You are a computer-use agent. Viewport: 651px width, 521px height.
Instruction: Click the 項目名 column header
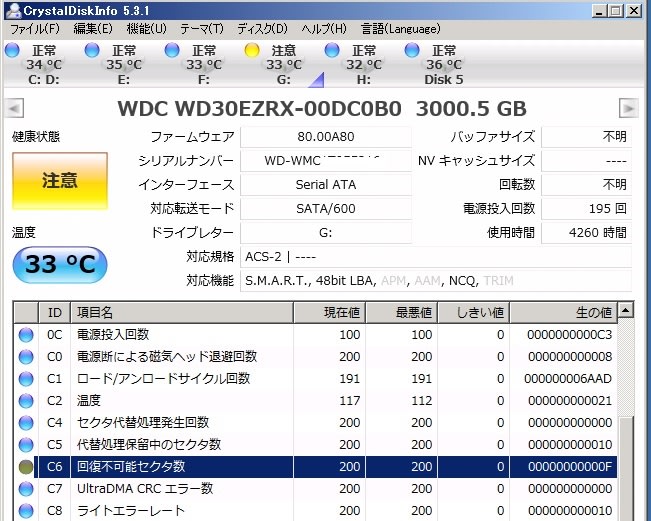(182, 313)
